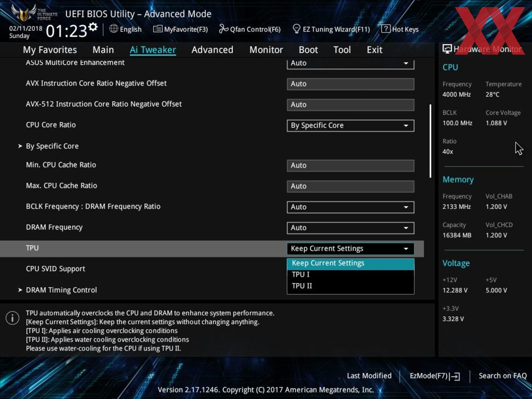Expand the DRAM Timing Control submenu

click(x=61, y=290)
